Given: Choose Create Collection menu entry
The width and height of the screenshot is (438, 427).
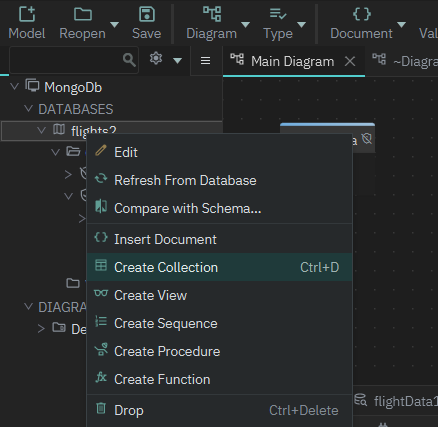Looking at the screenshot, I should (x=219, y=267).
